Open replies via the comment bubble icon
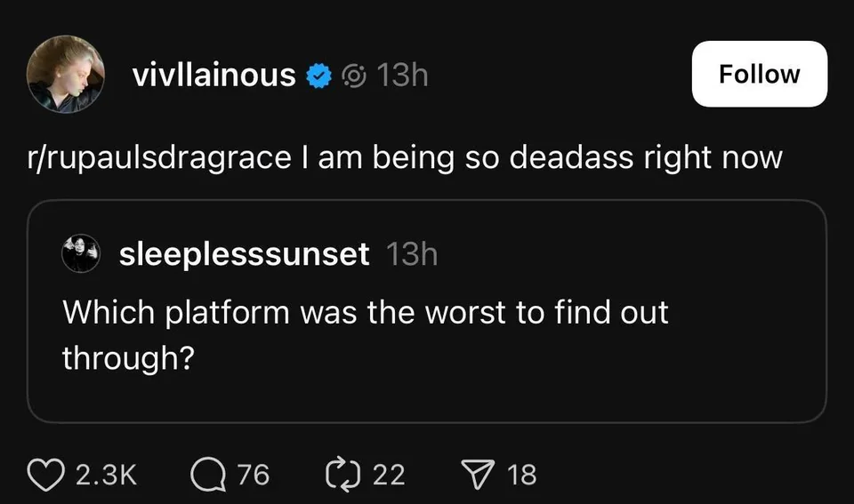854x504 pixels. [208, 475]
